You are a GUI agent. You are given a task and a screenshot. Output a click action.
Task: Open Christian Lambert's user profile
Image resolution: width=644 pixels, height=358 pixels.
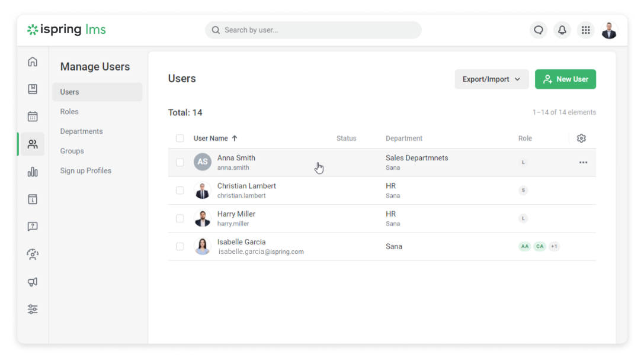click(246, 186)
